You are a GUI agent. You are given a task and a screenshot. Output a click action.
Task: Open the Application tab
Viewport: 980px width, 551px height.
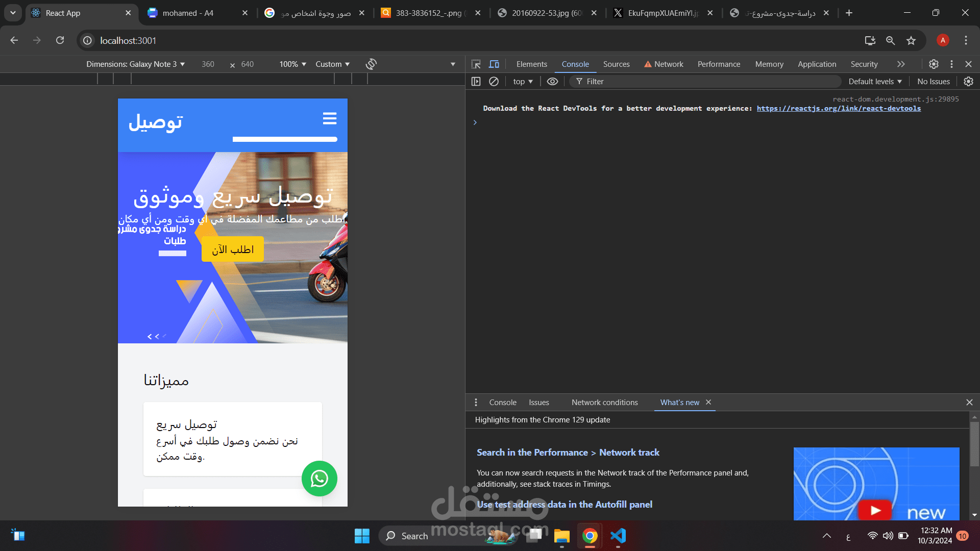point(817,64)
